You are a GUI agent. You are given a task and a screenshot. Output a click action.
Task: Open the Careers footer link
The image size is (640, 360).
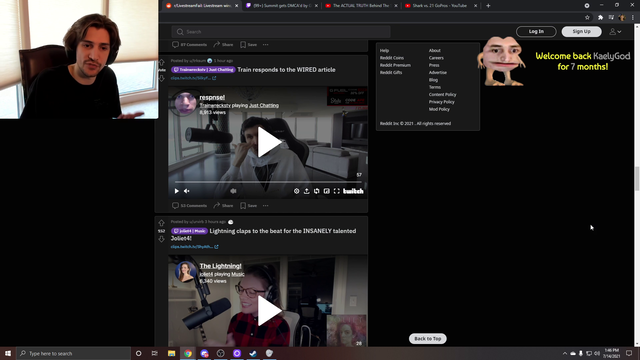click(x=436, y=58)
